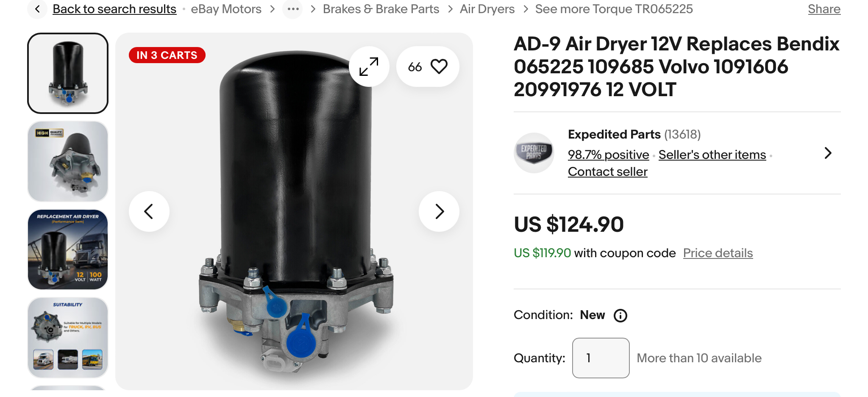868x397 pixels.
Task: Open the full-size image expand icon
Action: tap(369, 67)
